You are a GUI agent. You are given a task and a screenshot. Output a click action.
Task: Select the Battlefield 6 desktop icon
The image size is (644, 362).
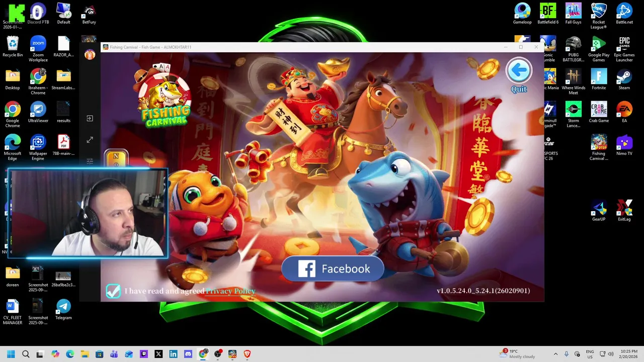tap(548, 14)
